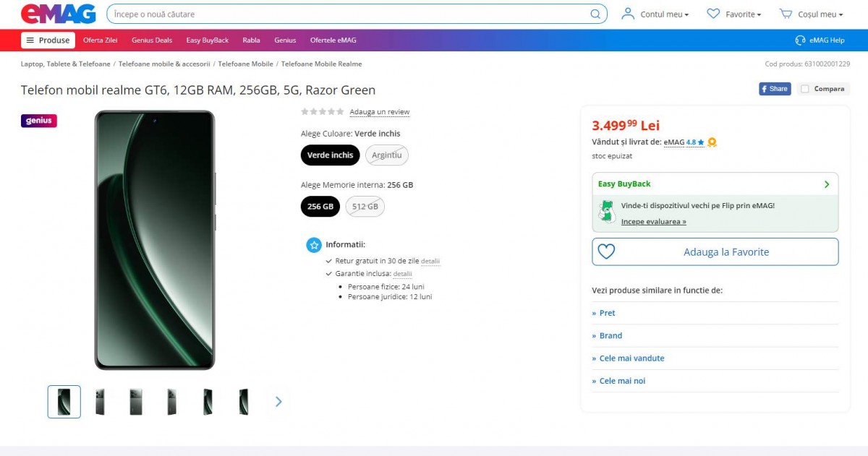Click the search magnifier icon
The width and height of the screenshot is (868, 456).
[x=595, y=14]
